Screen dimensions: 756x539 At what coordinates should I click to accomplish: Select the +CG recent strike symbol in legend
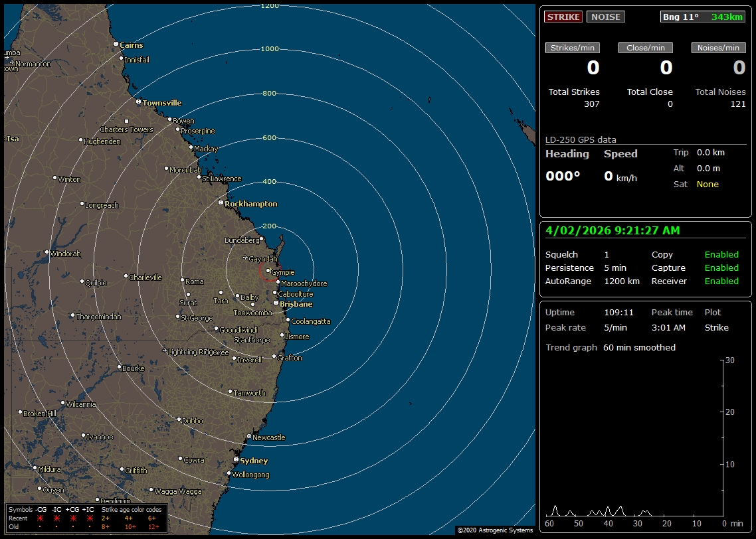(73, 518)
